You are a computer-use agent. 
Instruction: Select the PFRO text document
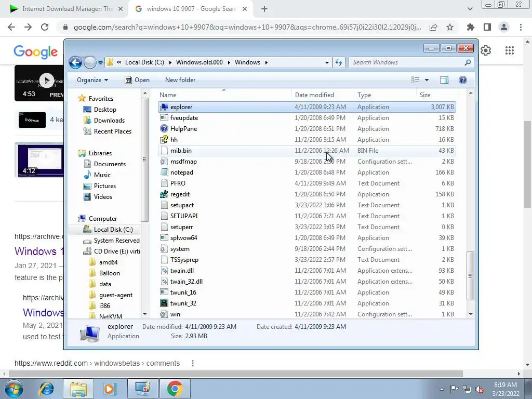click(307, 183)
